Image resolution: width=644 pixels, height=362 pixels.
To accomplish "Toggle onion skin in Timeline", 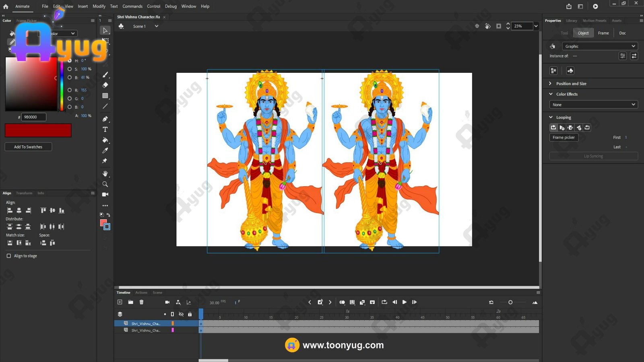I will pyautogui.click(x=342, y=302).
